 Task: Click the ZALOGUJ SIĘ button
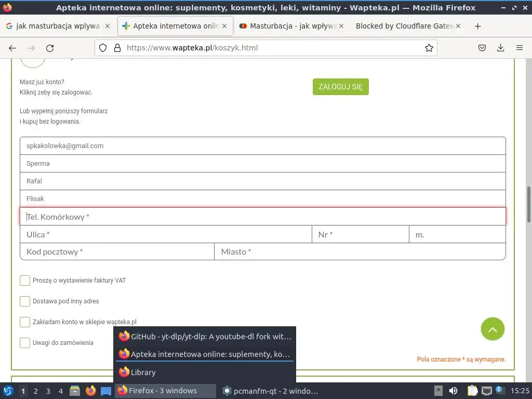[x=341, y=87]
